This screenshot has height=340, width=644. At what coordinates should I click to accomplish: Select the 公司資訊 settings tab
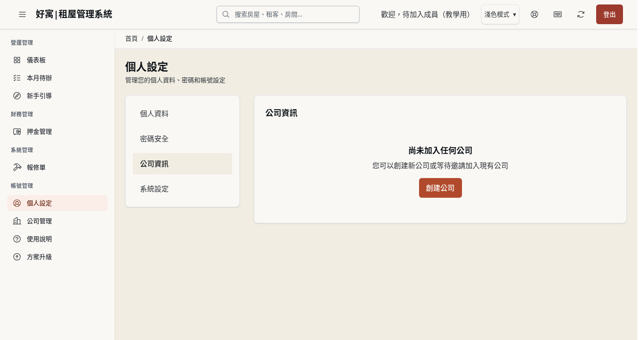182,164
